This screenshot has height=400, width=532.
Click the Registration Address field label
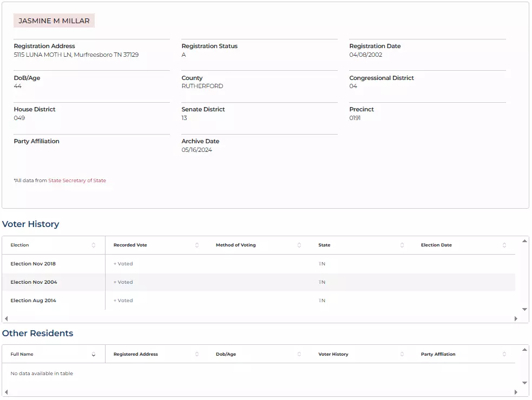[44, 46]
